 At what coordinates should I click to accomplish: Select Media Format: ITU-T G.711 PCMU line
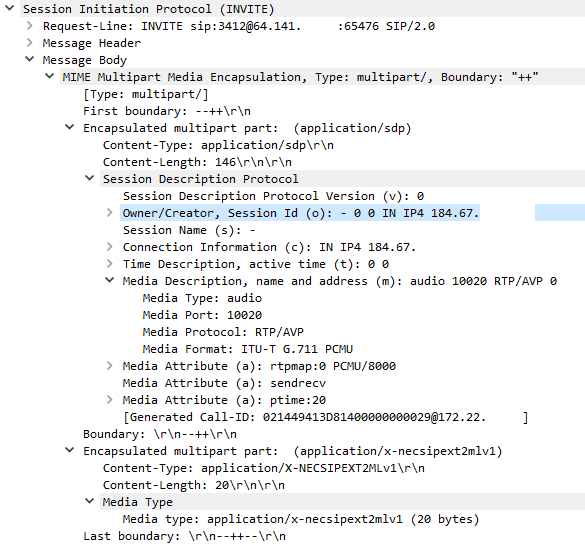248,349
